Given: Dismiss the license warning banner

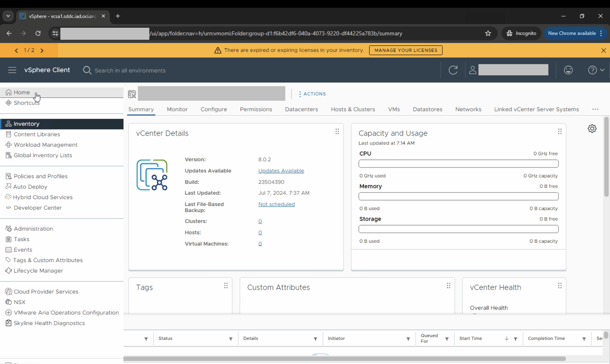Looking at the screenshot, I should 603,51.
